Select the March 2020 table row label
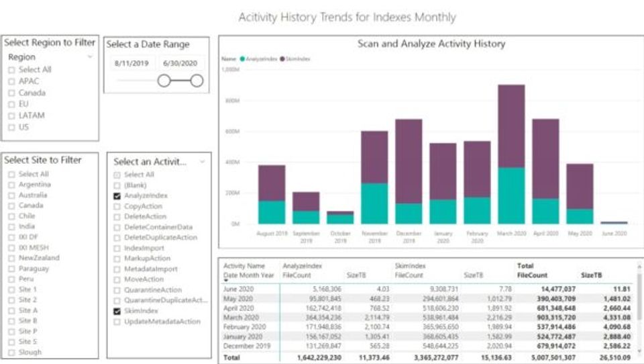 pos(241,318)
